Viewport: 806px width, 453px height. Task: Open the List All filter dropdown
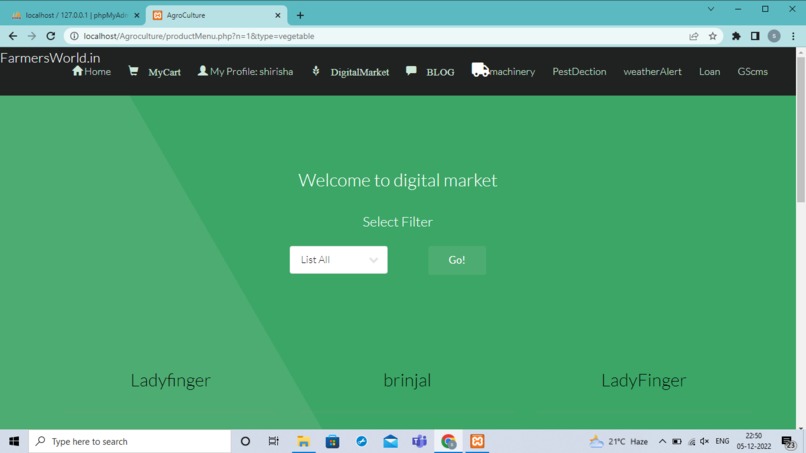[338, 260]
